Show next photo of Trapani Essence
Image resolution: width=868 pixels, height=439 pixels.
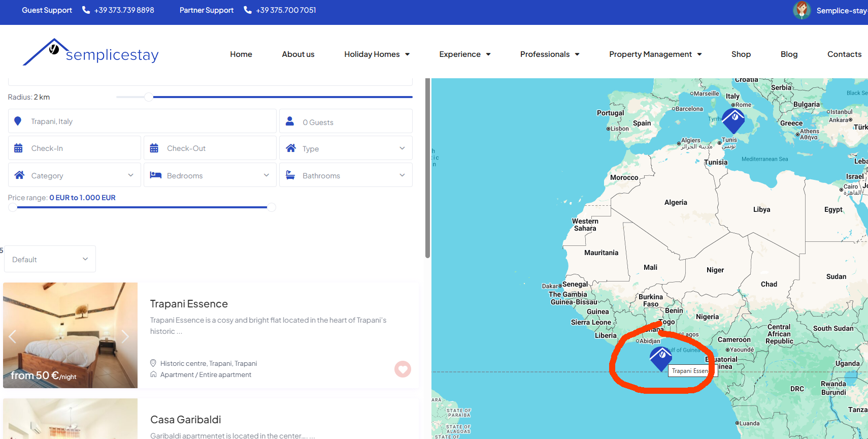tap(125, 336)
